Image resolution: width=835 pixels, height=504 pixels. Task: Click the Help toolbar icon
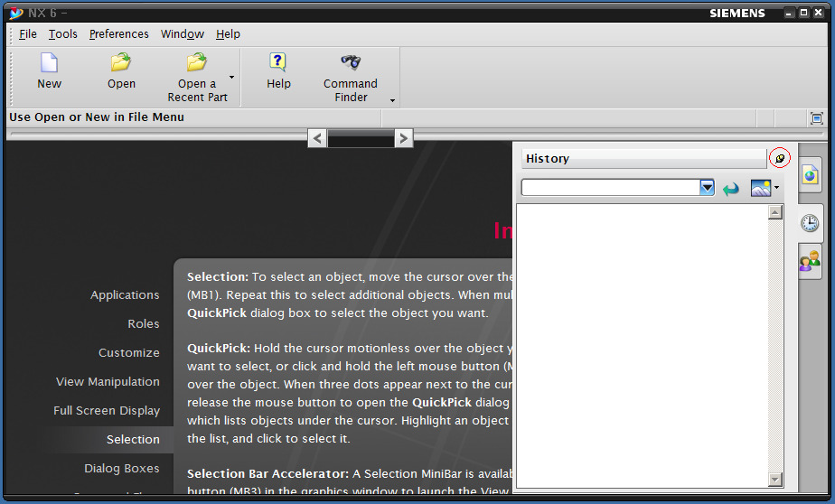click(x=278, y=62)
